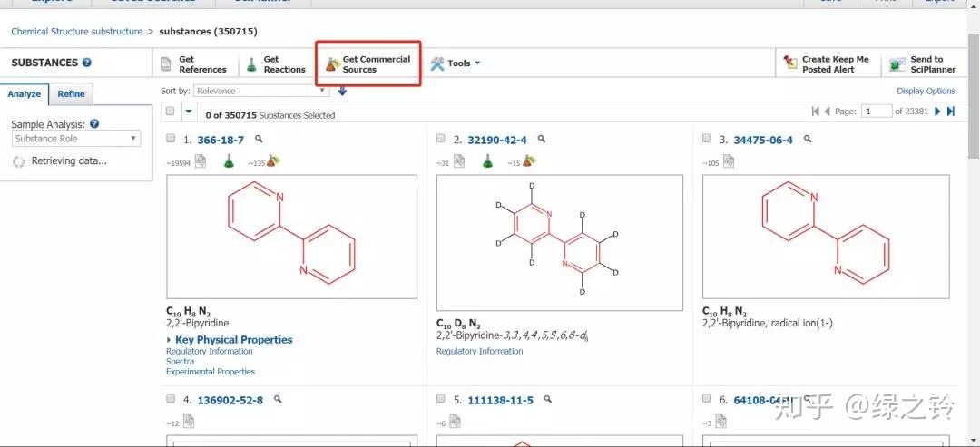Open CAS number 32190-42-4 link

point(497,140)
